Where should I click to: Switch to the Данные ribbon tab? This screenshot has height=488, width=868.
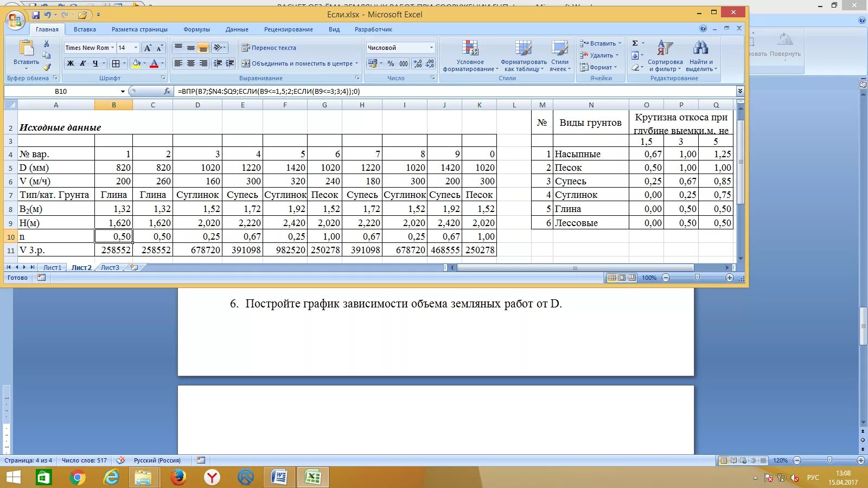[237, 29]
